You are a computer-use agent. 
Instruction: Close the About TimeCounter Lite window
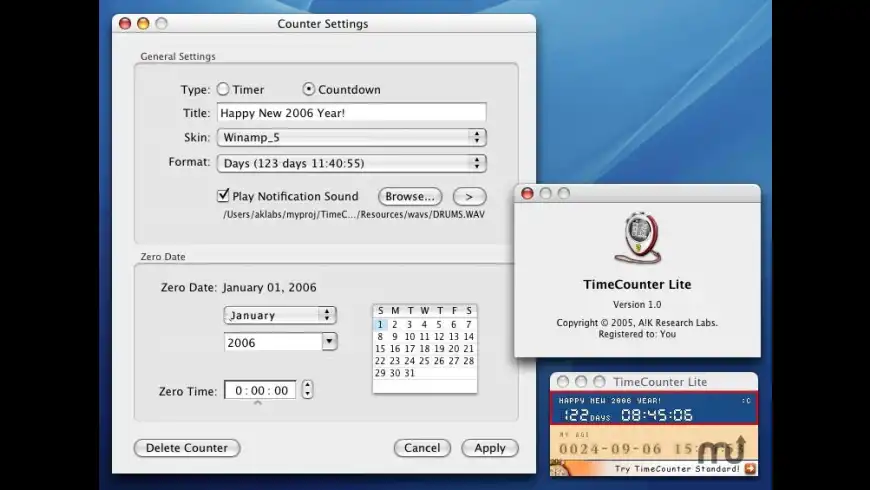(527, 193)
